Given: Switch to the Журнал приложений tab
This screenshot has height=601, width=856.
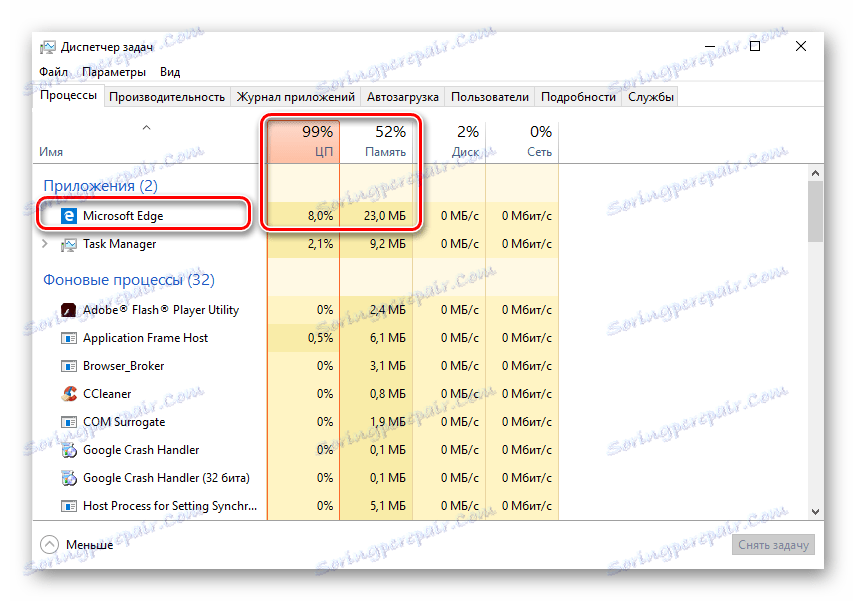Looking at the screenshot, I should point(295,97).
